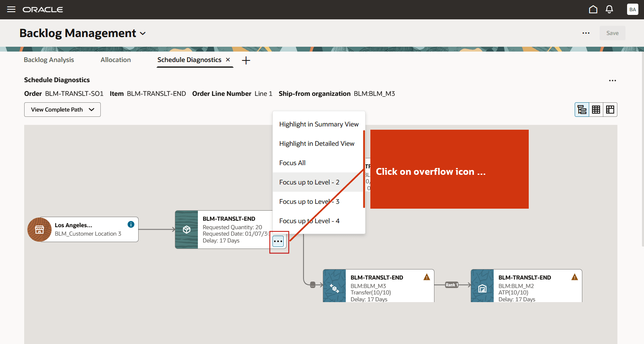The width and height of the screenshot is (644, 344).
Task: Click the Rank 1 connector label
Action: click(x=452, y=285)
